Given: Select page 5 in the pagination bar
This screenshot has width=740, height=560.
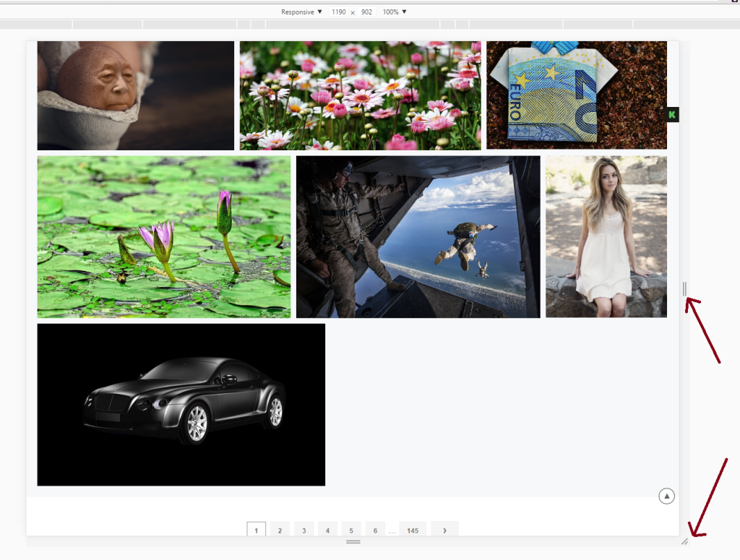Looking at the screenshot, I should coord(351,530).
